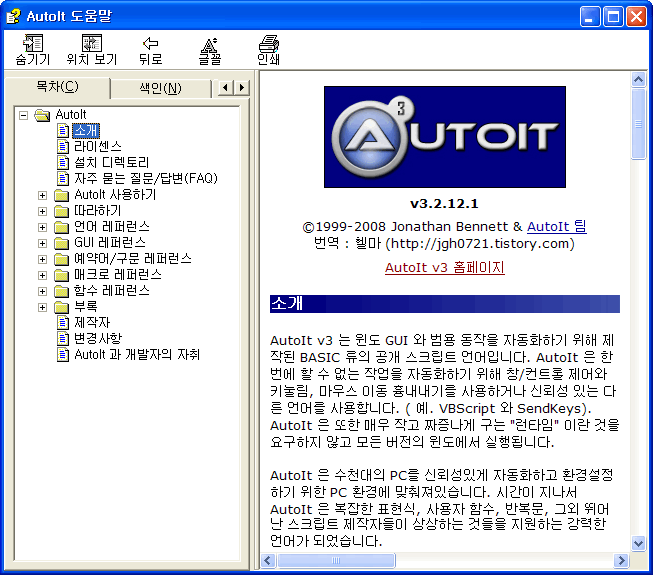Click the vertical scrollbar thumb
The width and height of the screenshot is (653, 575).
(x=638, y=124)
